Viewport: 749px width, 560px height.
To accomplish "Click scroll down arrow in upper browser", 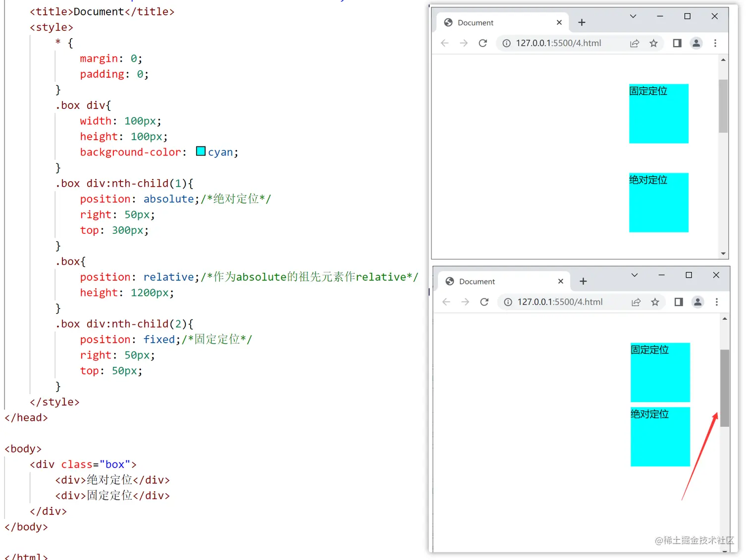I will pyautogui.click(x=723, y=254).
